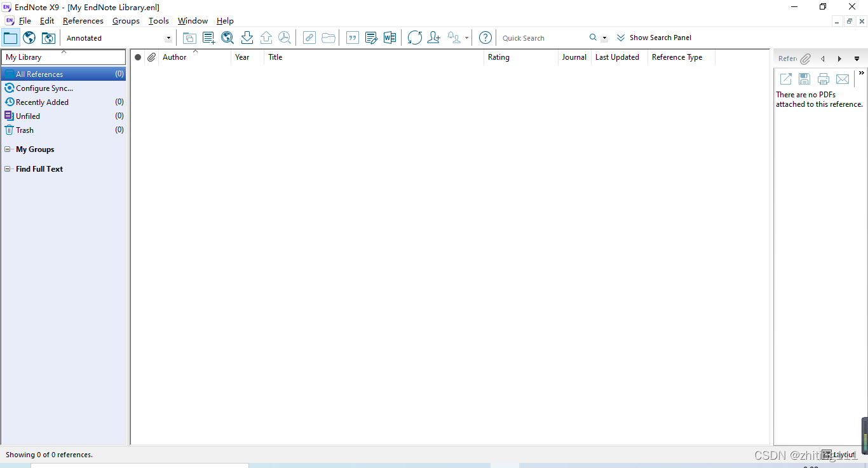Click the EndNote icon beside File menu
This screenshot has width=868, height=468.
click(x=9, y=20)
